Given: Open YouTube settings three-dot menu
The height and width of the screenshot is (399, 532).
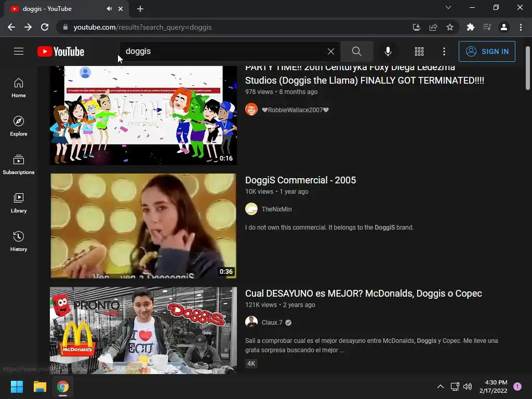Looking at the screenshot, I should coord(444,51).
